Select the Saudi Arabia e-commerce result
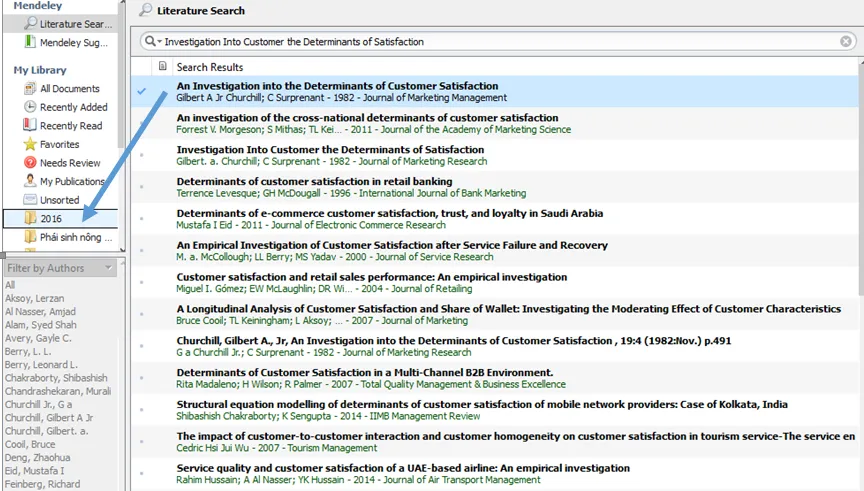Image resolution: width=864 pixels, height=491 pixels. click(x=495, y=219)
